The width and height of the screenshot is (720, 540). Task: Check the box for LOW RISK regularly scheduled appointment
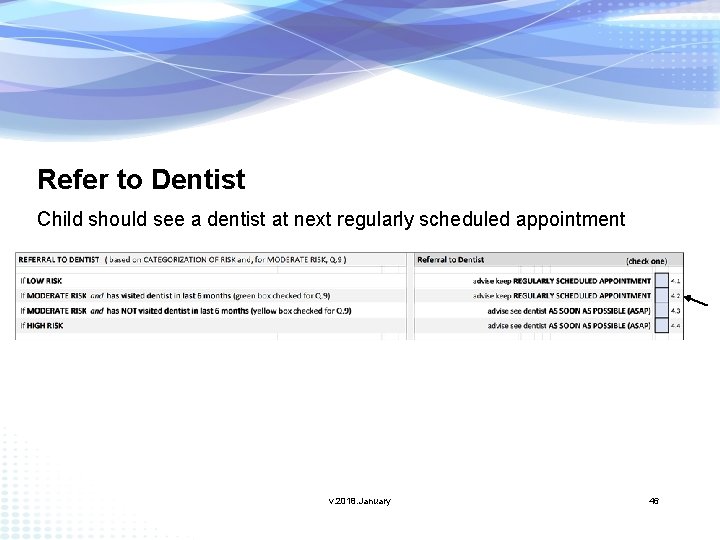(x=662, y=280)
